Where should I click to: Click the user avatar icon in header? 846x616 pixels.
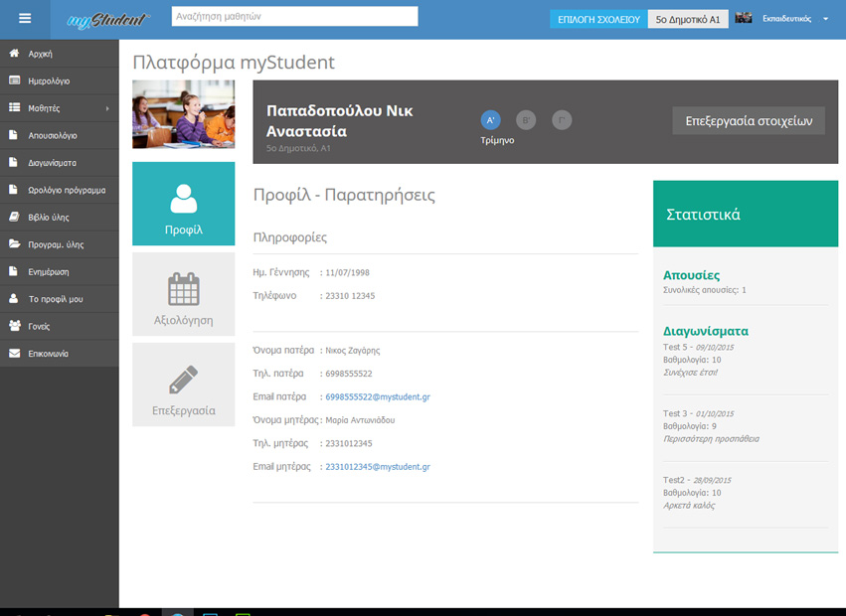coord(744,18)
